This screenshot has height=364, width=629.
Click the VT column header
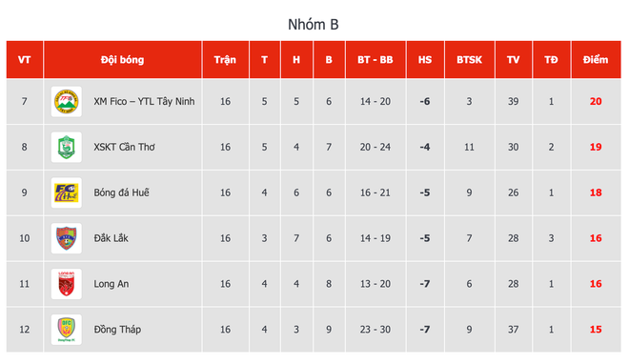coord(25,60)
